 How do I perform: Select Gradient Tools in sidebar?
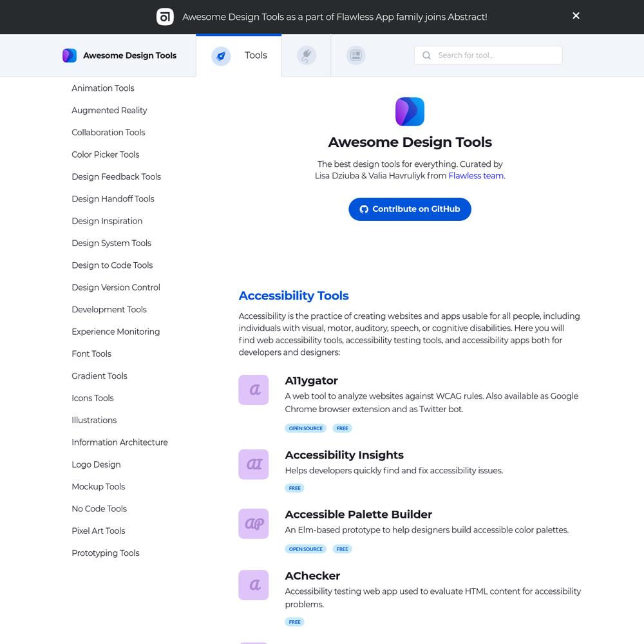click(99, 377)
